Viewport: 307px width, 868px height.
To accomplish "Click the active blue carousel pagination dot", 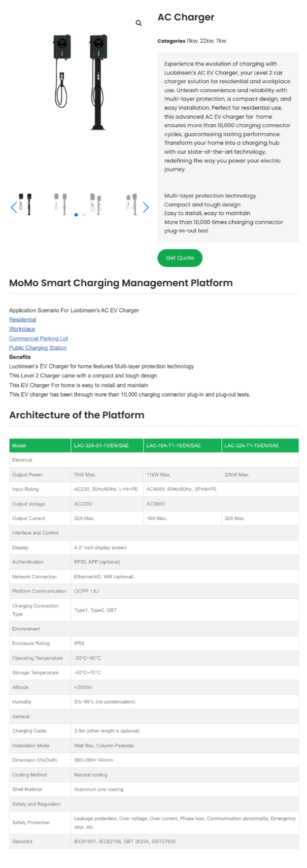I will point(76,215).
